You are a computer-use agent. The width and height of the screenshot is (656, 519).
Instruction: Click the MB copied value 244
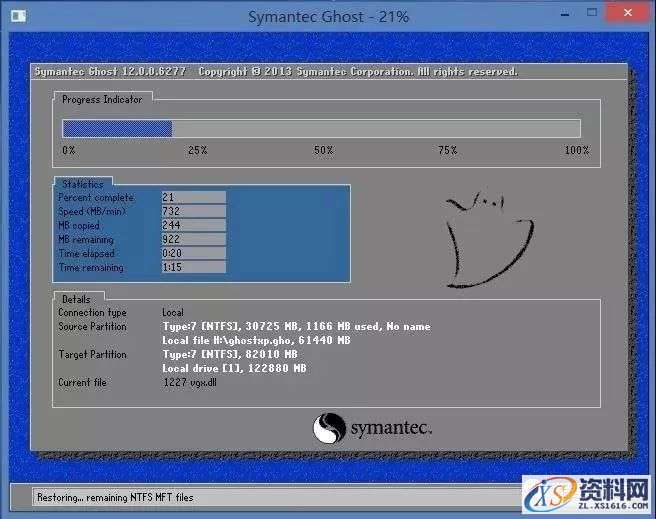193,226
